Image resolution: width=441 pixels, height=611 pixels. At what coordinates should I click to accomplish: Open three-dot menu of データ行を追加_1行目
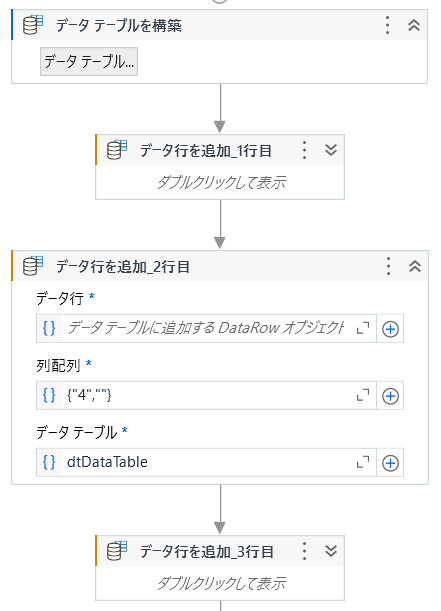coord(305,150)
